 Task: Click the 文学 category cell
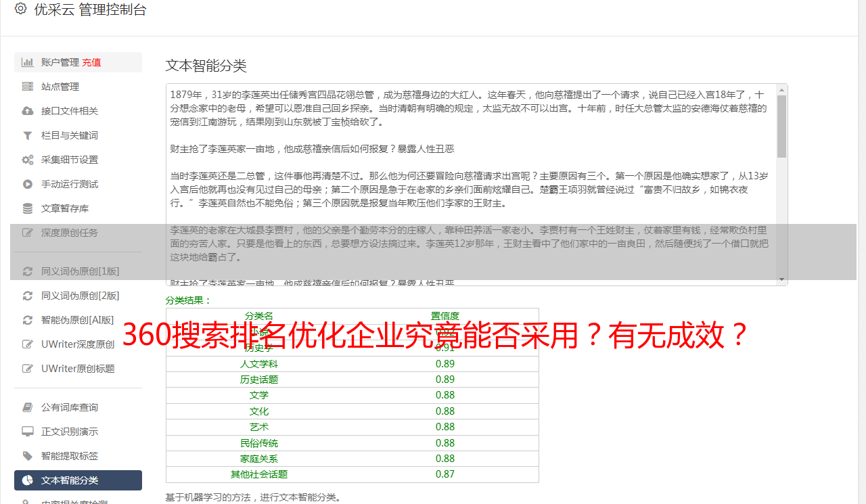point(258,395)
